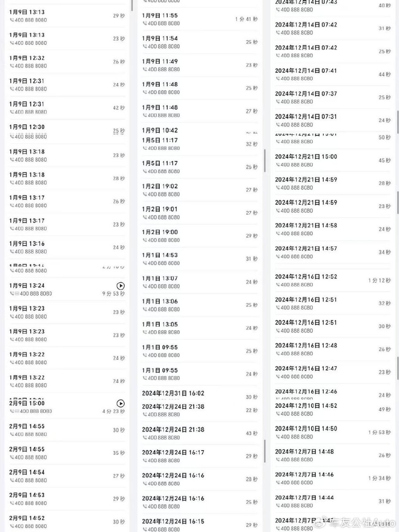Click number 400 888 8080 under 1月9日 13:16
The width and height of the screenshot is (399, 532).
[x=31, y=252]
